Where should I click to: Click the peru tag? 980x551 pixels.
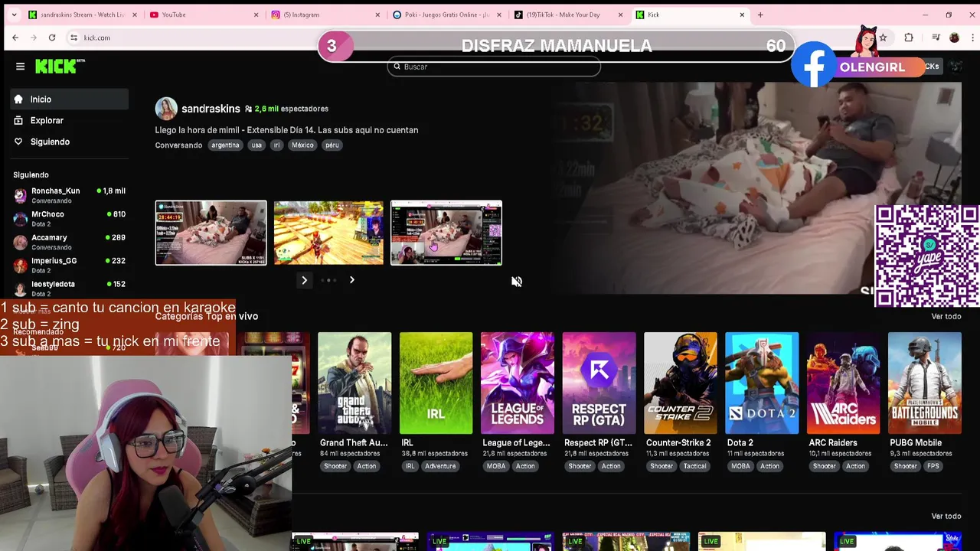[x=332, y=145]
